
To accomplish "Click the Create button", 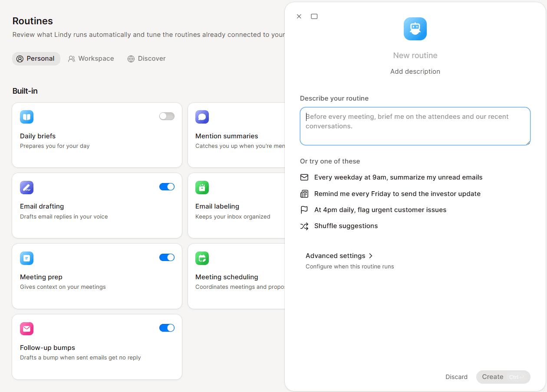I will click(x=503, y=377).
